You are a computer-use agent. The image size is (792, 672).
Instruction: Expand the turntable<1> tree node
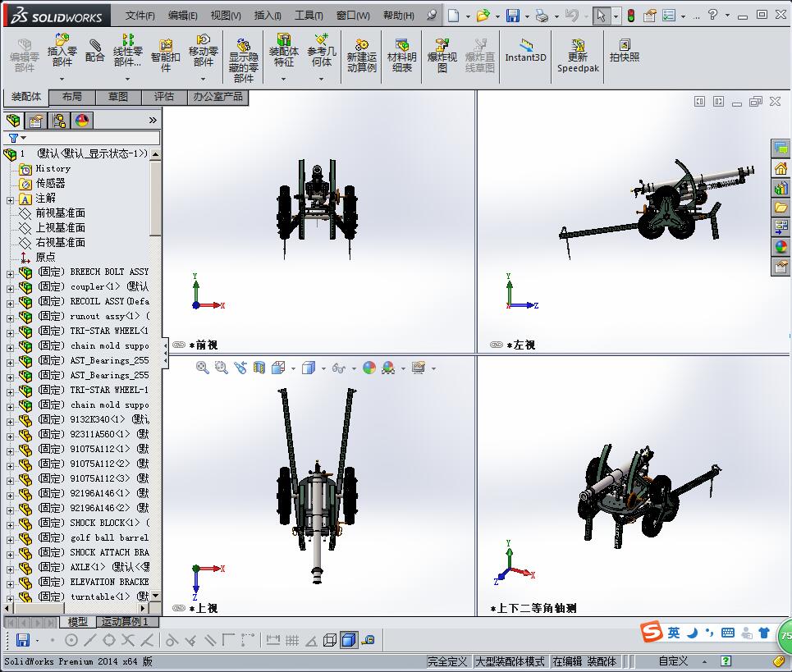(10, 599)
